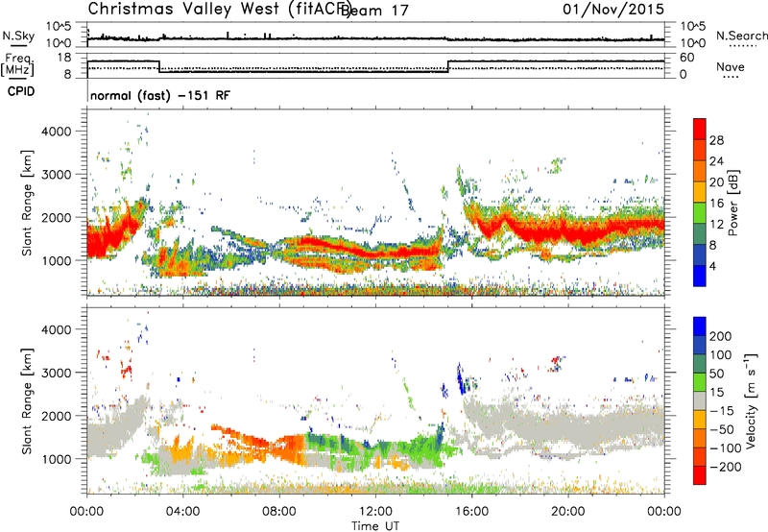Click the 'Christmas Valley West (fitACF)' title
Image resolution: width=768 pixels, height=532 pixels.
[x=219, y=9]
